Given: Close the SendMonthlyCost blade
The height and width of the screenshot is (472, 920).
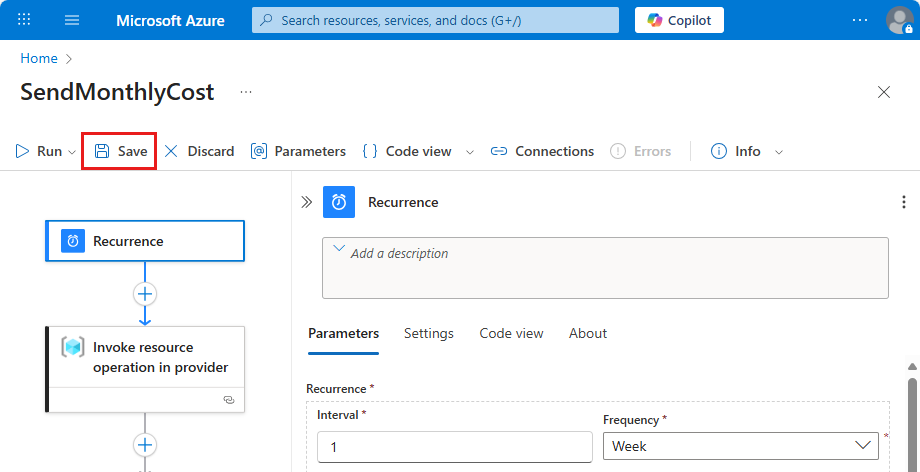Looking at the screenshot, I should tap(884, 92).
